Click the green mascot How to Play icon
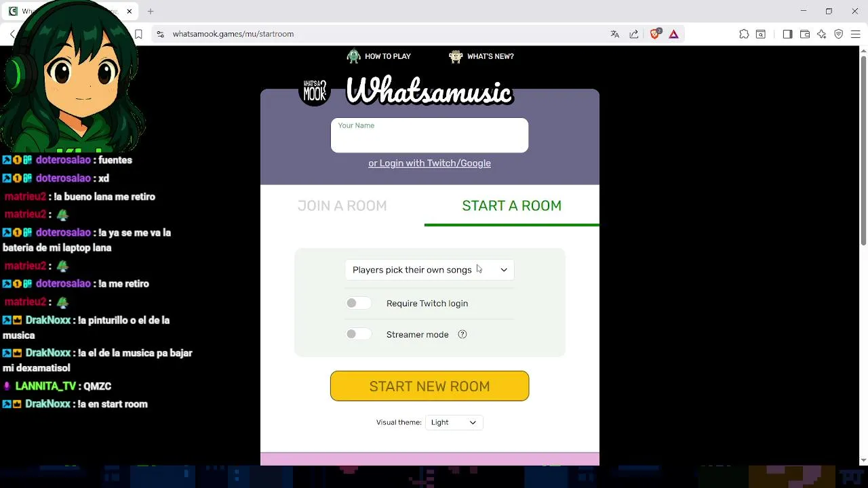 (x=353, y=56)
